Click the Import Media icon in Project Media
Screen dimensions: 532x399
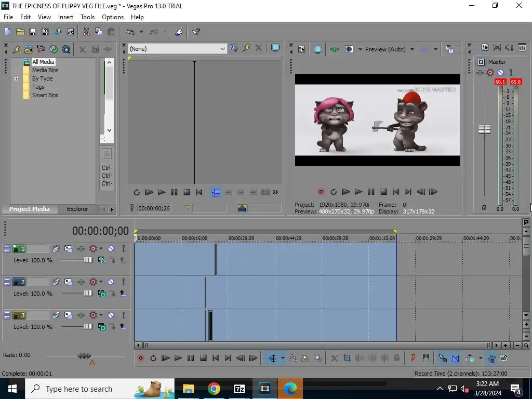29,49
